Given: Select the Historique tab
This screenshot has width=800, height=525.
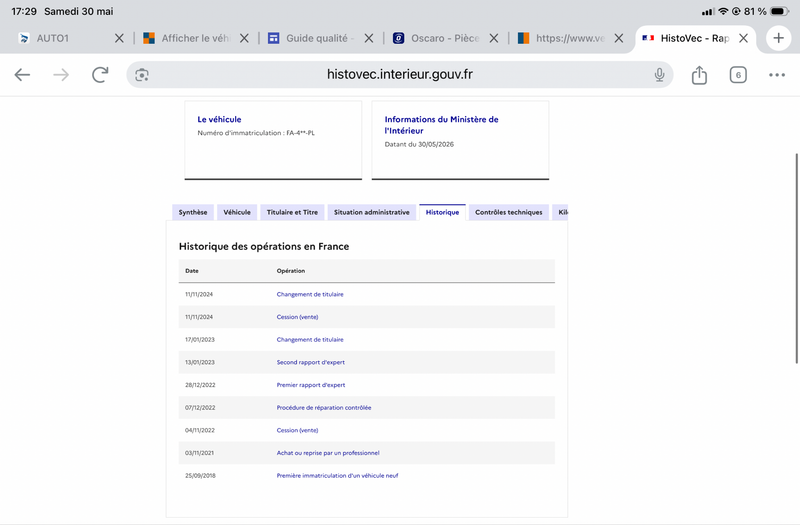Looking at the screenshot, I should click(x=442, y=212).
